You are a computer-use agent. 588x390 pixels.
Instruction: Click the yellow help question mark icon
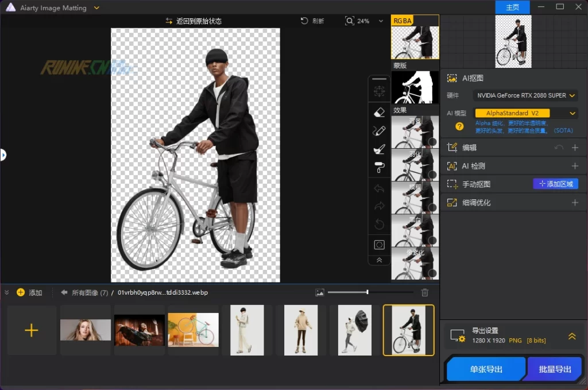tap(459, 126)
